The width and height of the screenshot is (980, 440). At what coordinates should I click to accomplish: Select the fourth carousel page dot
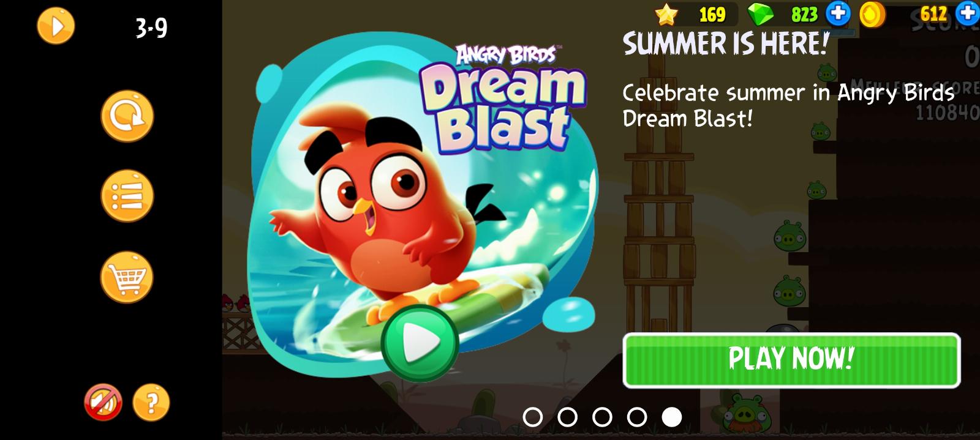coord(637,417)
